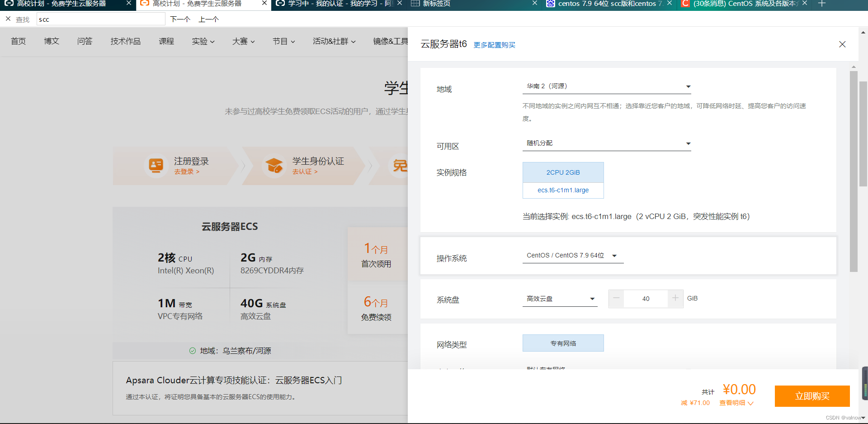The height and width of the screenshot is (424, 868).
Task: Switch to the CSDN CentOS 系统及各版本 tab
Action: (741, 4)
